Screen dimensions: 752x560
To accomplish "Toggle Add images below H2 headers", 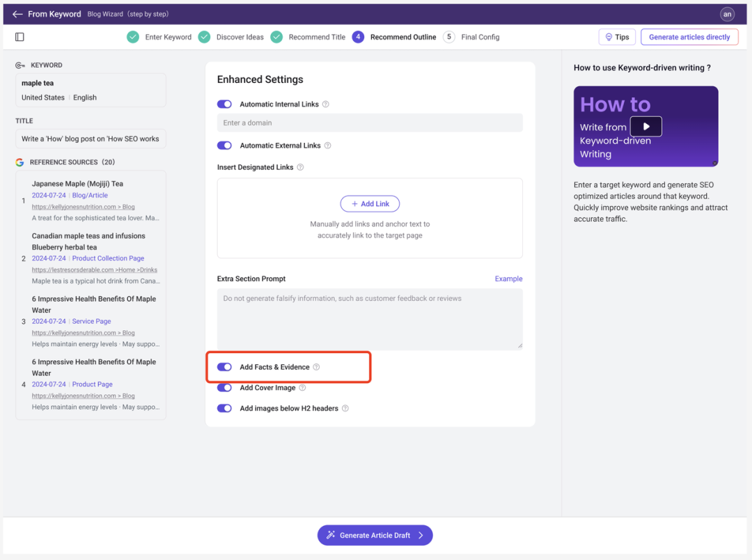I will (224, 408).
